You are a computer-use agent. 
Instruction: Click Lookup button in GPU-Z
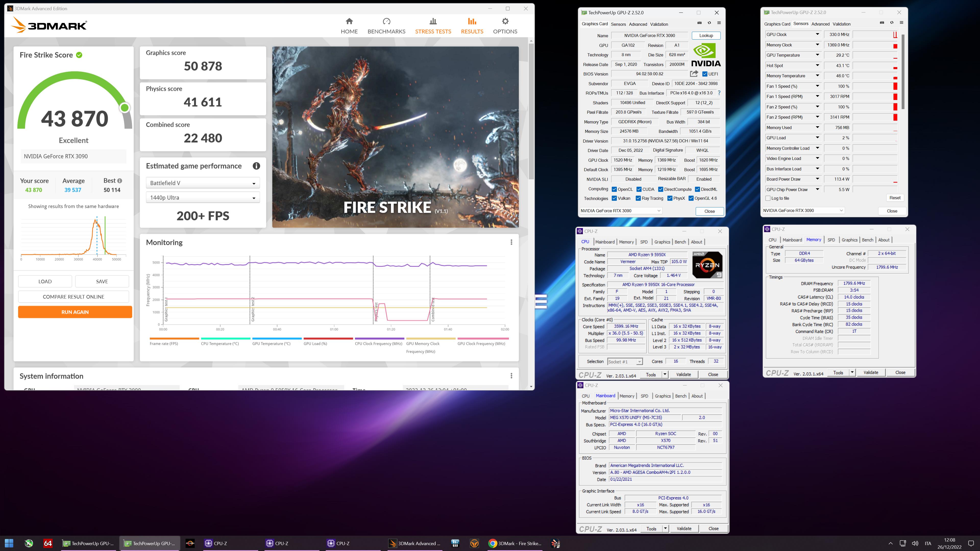[x=706, y=35]
